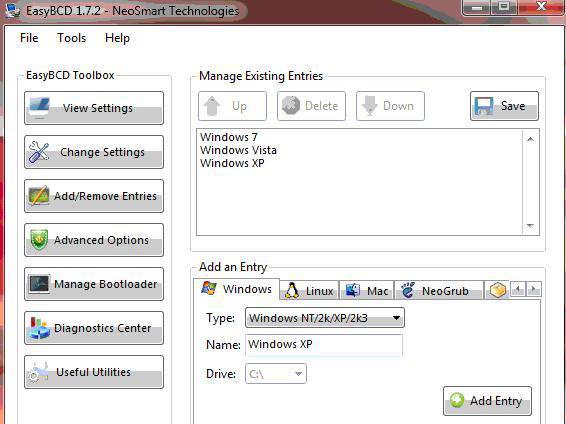Open the Drive combo box
The image size is (566, 424).
276,373
